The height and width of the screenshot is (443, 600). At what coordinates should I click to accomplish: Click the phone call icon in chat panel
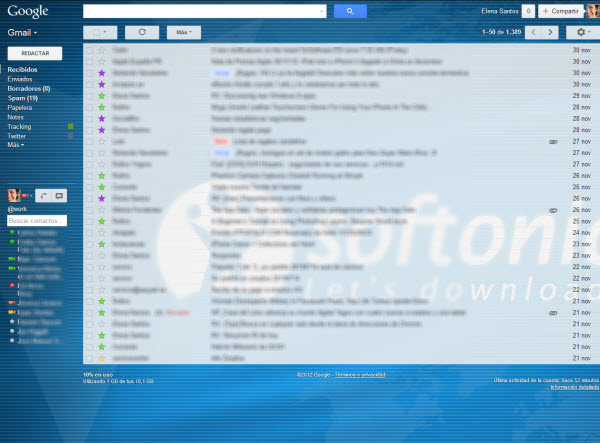coord(43,195)
